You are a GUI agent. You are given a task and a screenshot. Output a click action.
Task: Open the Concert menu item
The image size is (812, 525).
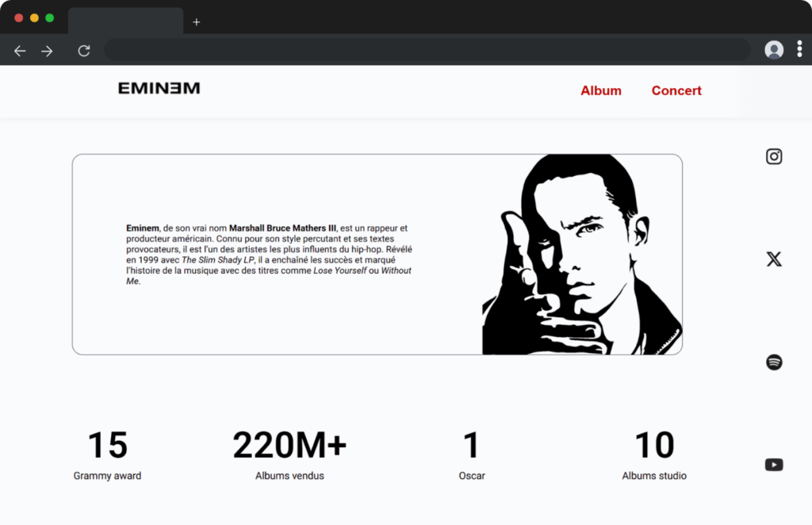(x=676, y=90)
